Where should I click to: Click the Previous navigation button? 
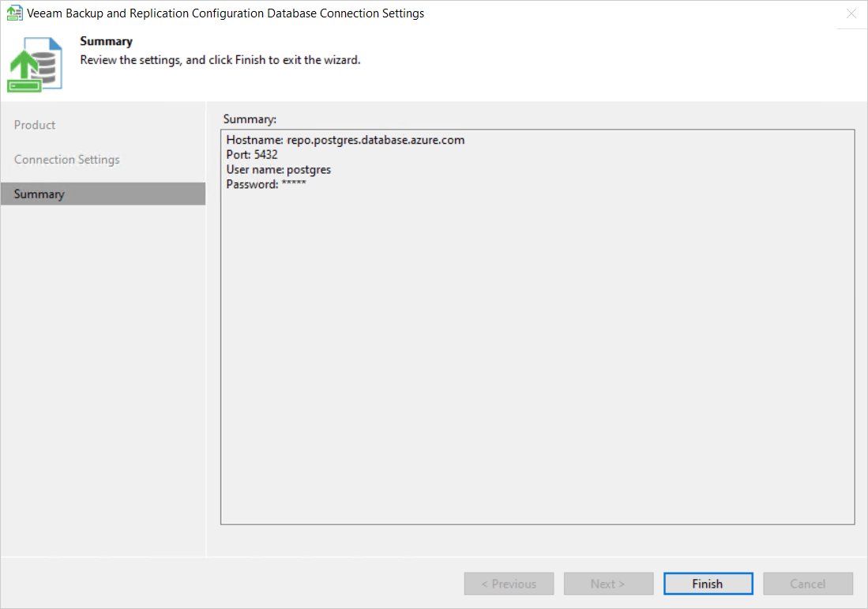click(x=509, y=583)
